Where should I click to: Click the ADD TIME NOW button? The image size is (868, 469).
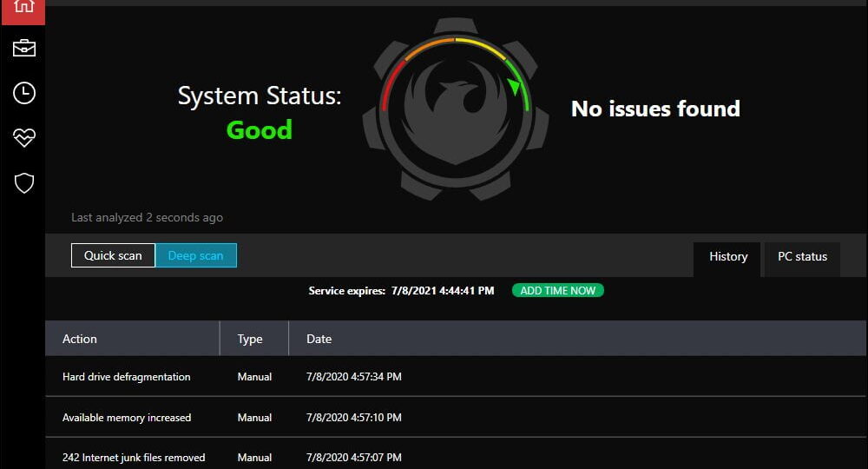pos(557,291)
